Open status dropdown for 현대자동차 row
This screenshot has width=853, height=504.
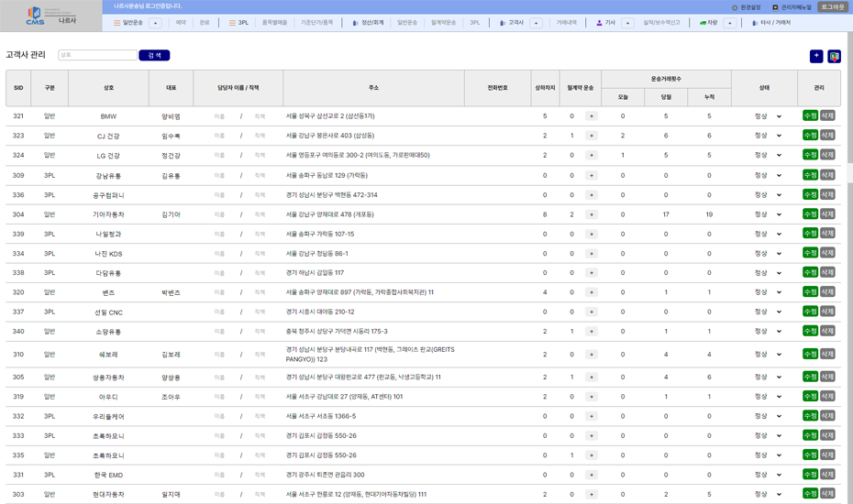[768, 495]
